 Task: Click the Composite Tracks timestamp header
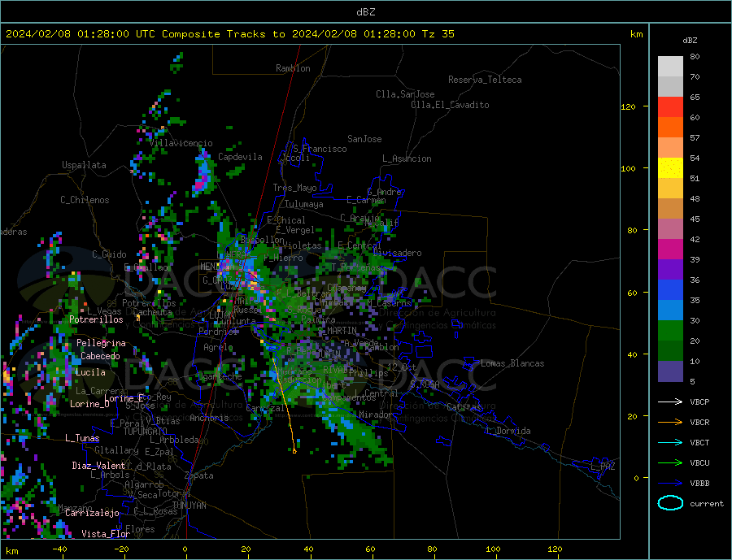[x=229, y=34]
